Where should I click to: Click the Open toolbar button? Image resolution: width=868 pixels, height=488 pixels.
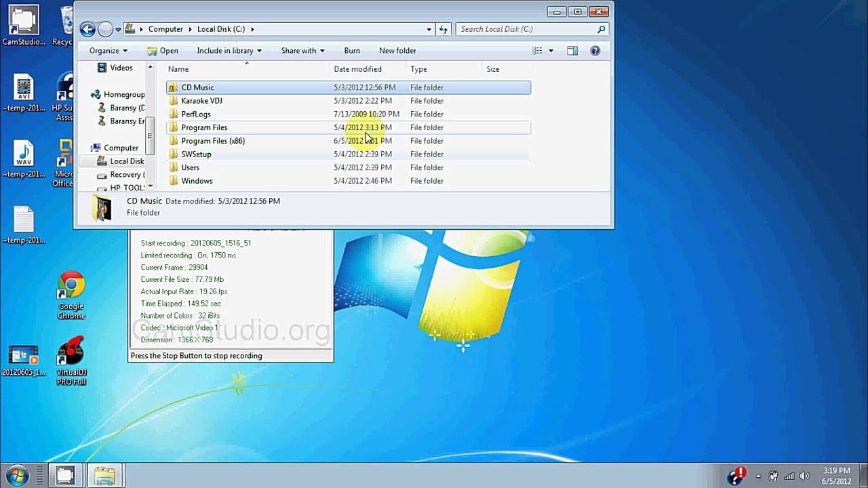(x=163, y=51)
